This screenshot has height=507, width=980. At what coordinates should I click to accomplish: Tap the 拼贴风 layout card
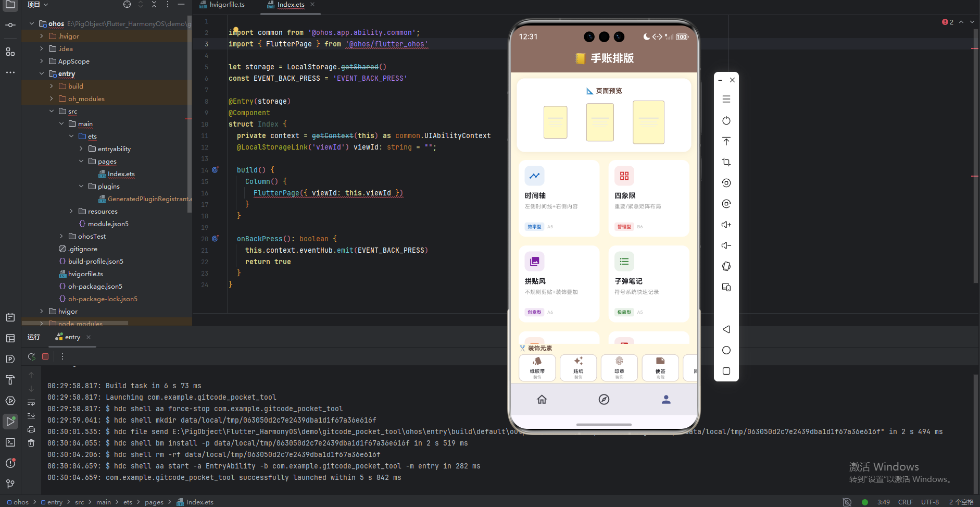pyautogui.click(x=559, y=284)
